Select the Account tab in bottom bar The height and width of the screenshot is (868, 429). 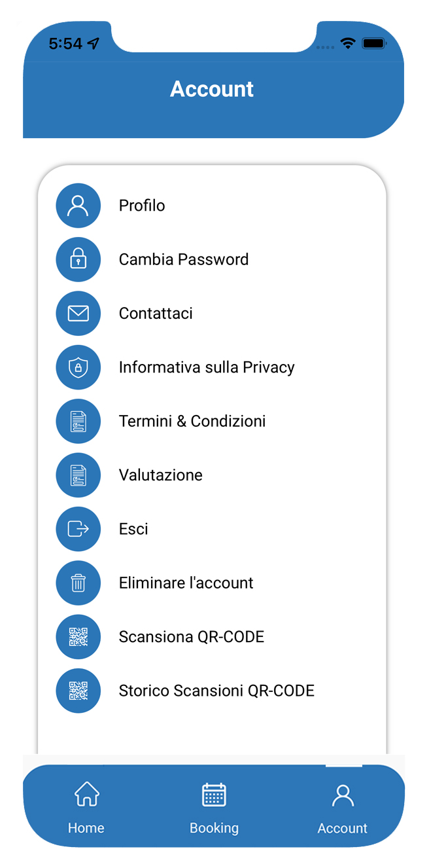click(x=343, y=808)
